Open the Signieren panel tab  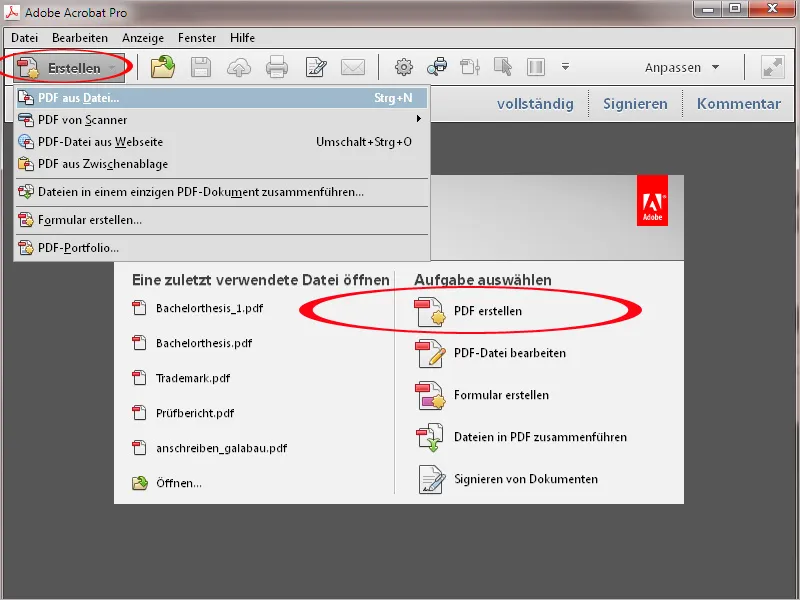coord(635,104)
